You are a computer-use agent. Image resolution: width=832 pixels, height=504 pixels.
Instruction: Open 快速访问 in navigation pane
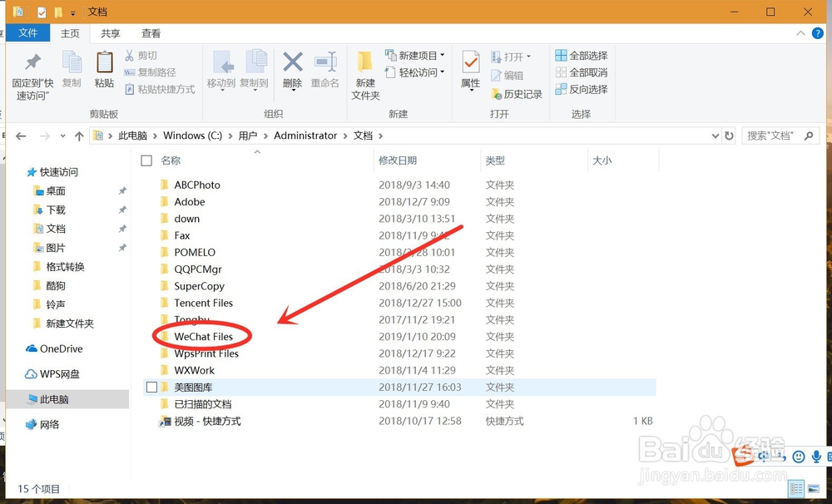58,172
